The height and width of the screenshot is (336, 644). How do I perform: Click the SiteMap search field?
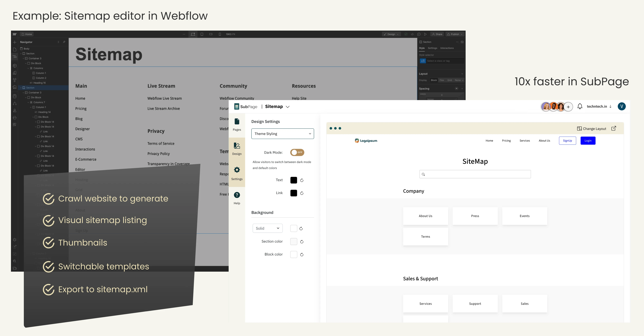coord(475,174)
